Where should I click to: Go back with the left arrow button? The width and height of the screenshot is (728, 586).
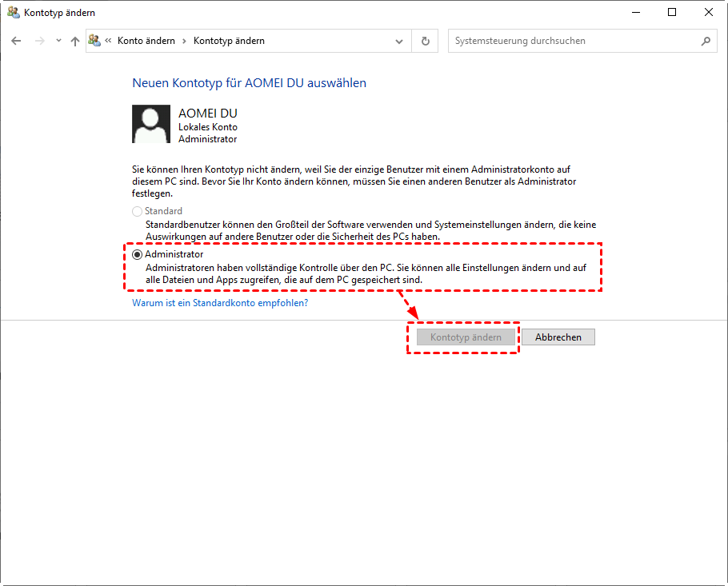pos(16,41)
